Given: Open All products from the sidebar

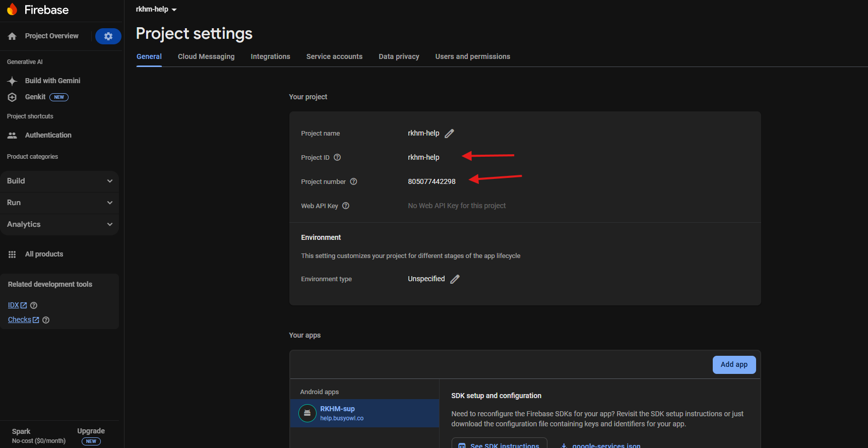Looking at the screenshot, I should 44,254.
